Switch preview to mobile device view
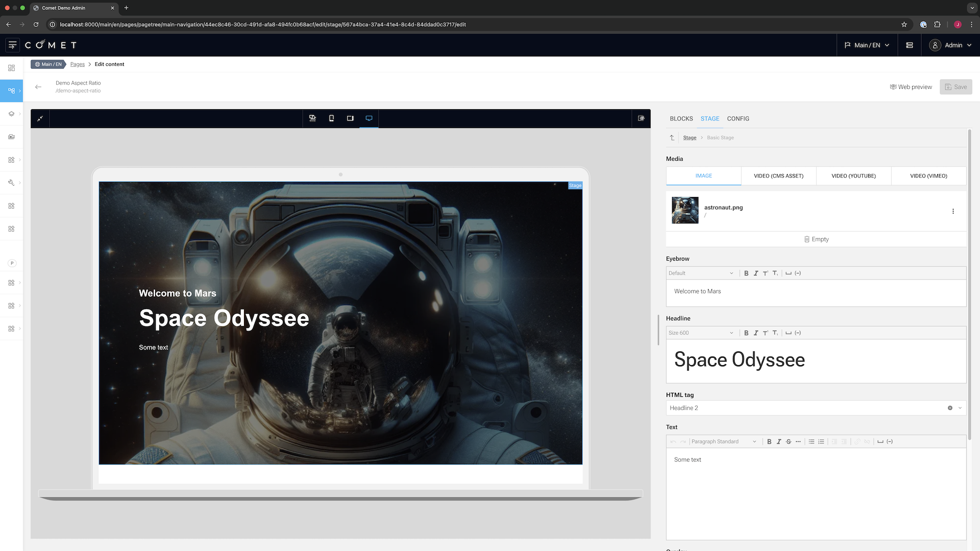Image resolution: width=980 pixels, height=551 pixels. pyautogui.click(x=331, y=118)
